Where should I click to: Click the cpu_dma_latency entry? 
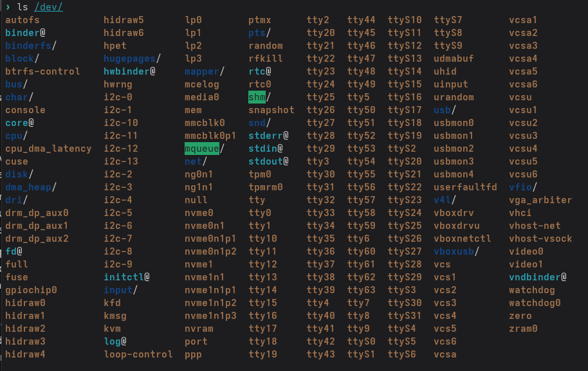click(48, 149)
